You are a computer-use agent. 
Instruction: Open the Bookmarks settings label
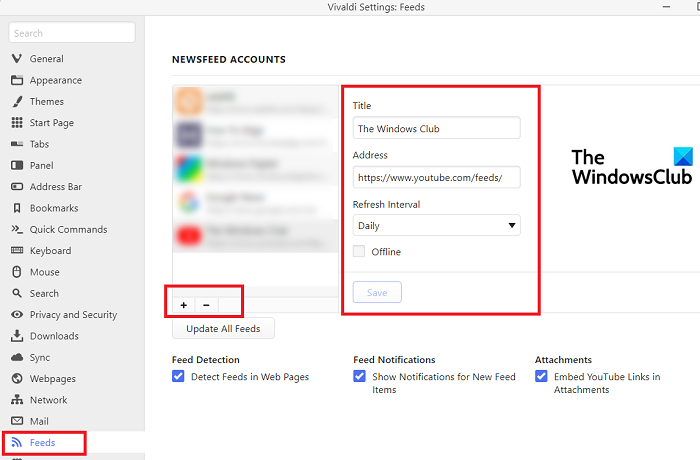pyautogui.click(x=54, y=208)
